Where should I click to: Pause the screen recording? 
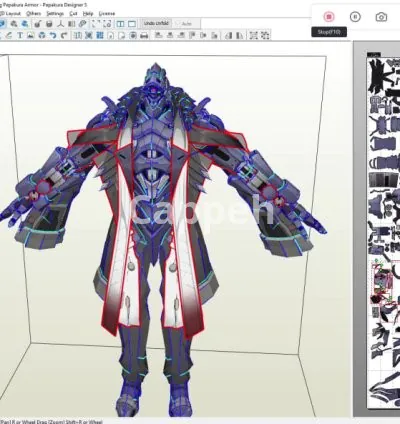[355, 16]
